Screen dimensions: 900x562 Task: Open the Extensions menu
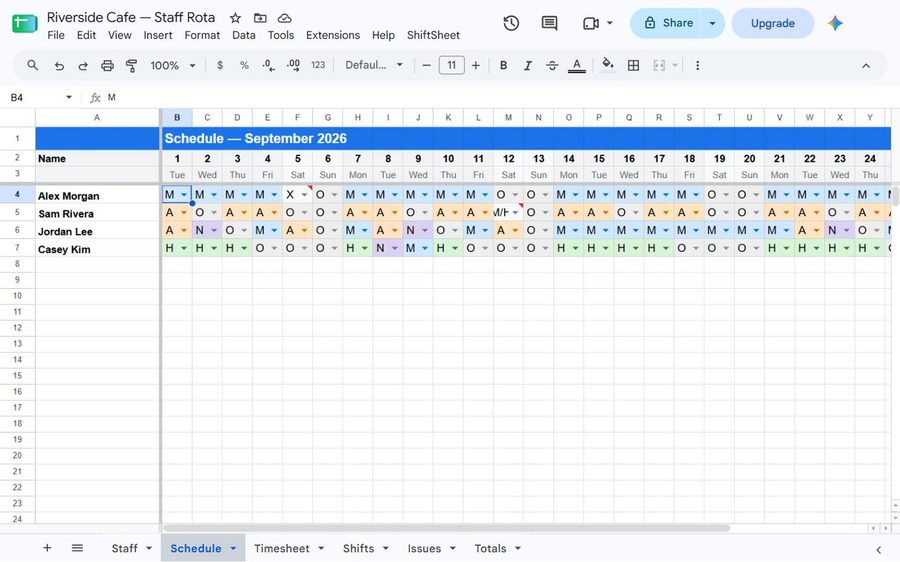[333, 35]
